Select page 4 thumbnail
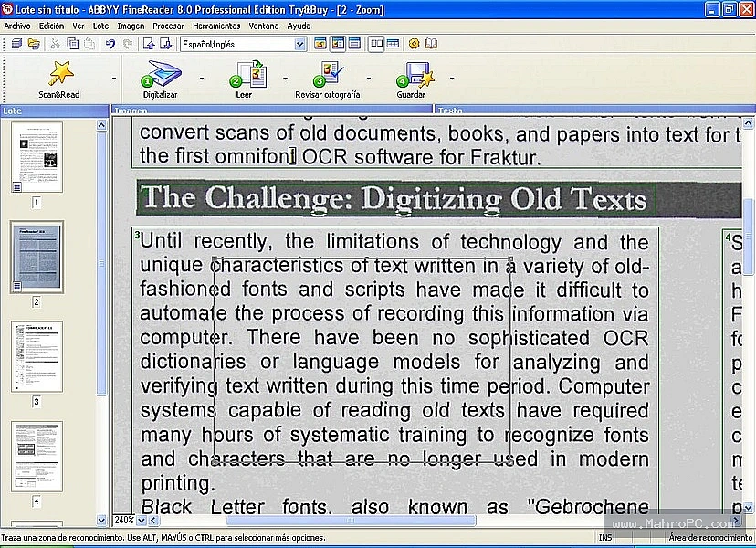The height and width of the screenshot is (548, 756). point(37,457)
